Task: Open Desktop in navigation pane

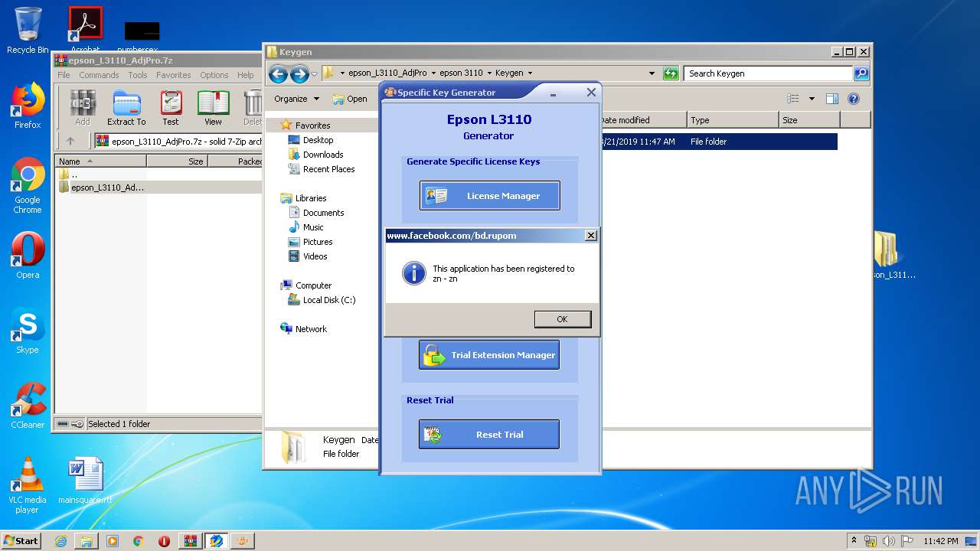Action: (x=318, y=140)
